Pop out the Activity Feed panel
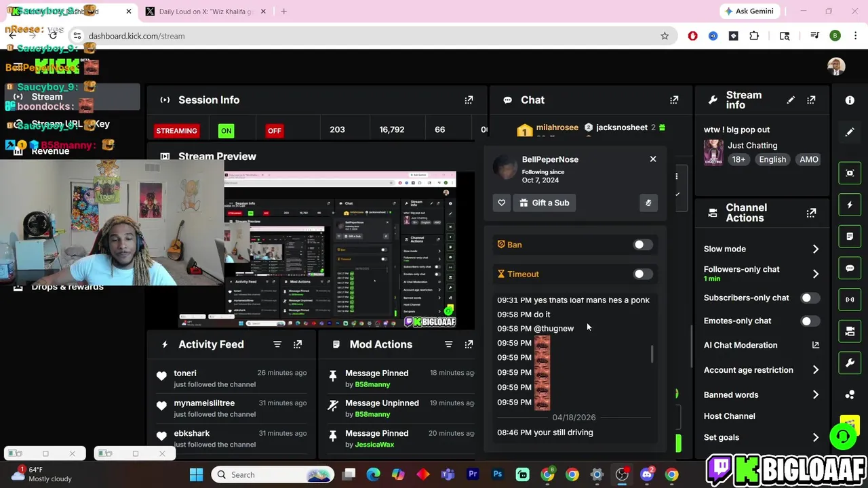 (x=298, y=344)
